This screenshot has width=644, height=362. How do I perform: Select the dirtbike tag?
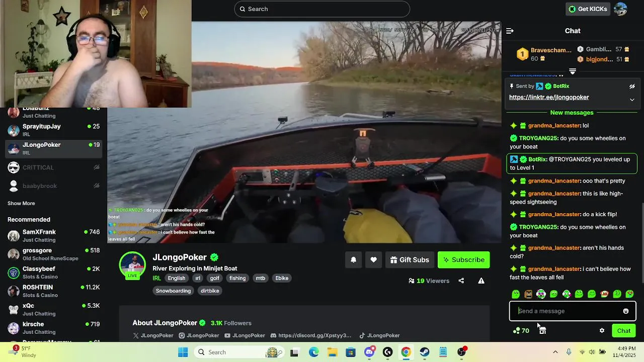pos(210,291)
